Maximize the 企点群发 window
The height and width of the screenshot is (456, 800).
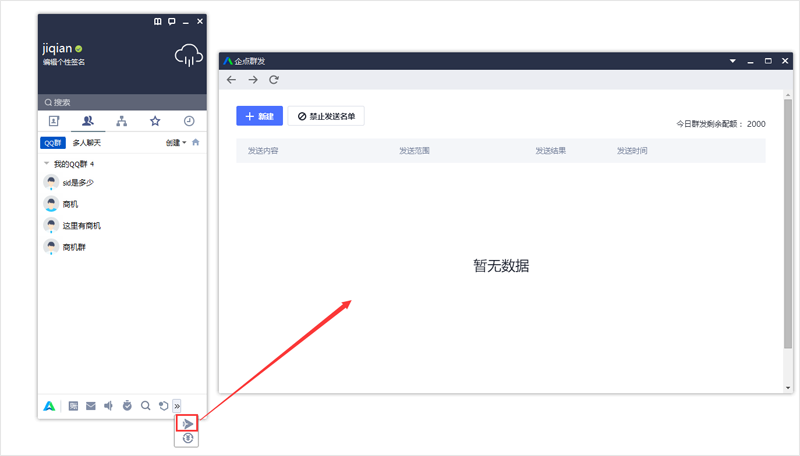tap(768, 61)
